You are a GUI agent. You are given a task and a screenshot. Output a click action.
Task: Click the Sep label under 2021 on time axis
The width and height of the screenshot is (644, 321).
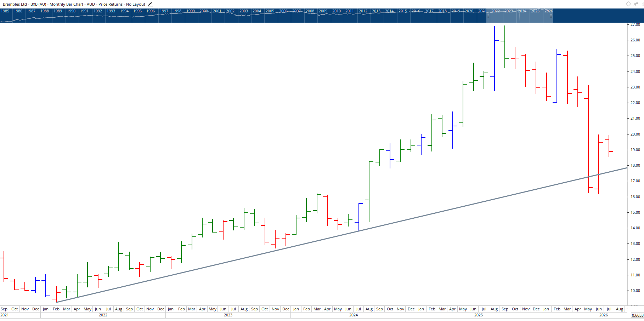(x=4, y=309)
